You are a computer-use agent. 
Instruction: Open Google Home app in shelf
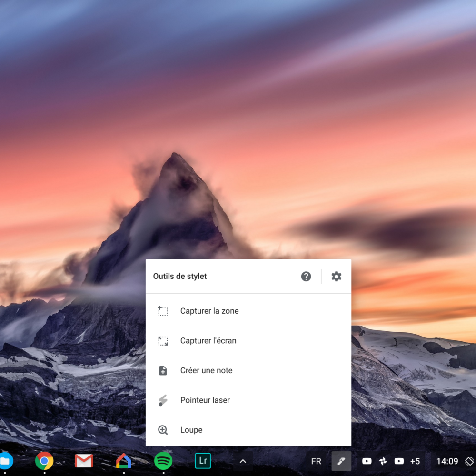pyautogui.click(x=124, y=461)
